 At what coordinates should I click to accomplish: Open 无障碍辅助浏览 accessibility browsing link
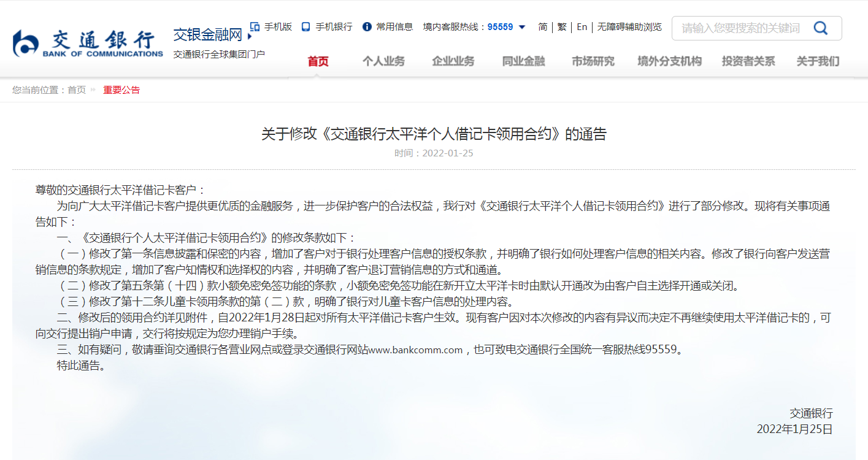pyautogui.click(x=629, y=27)
